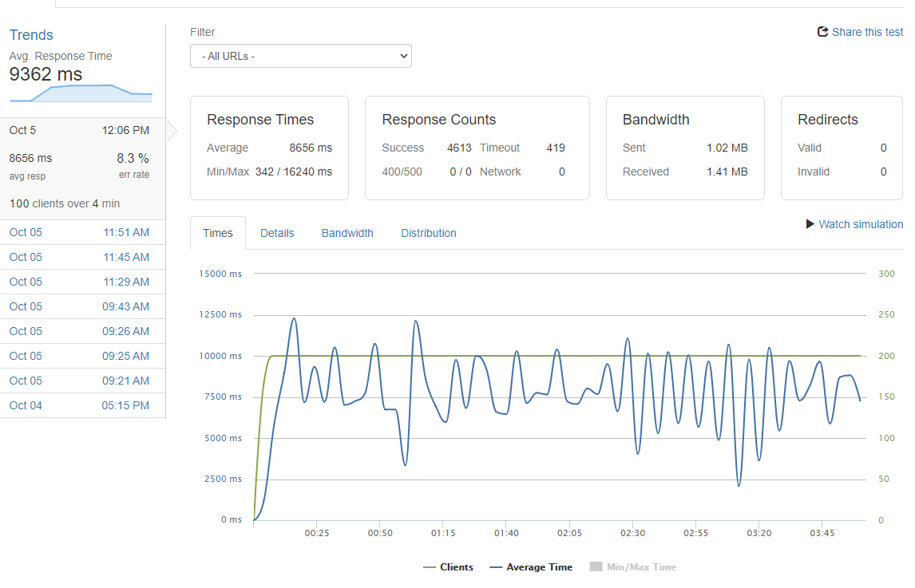Screen dimensions: 915x588
Task: Enable Min/Max Time series in legend
Action: click(633, 567)
